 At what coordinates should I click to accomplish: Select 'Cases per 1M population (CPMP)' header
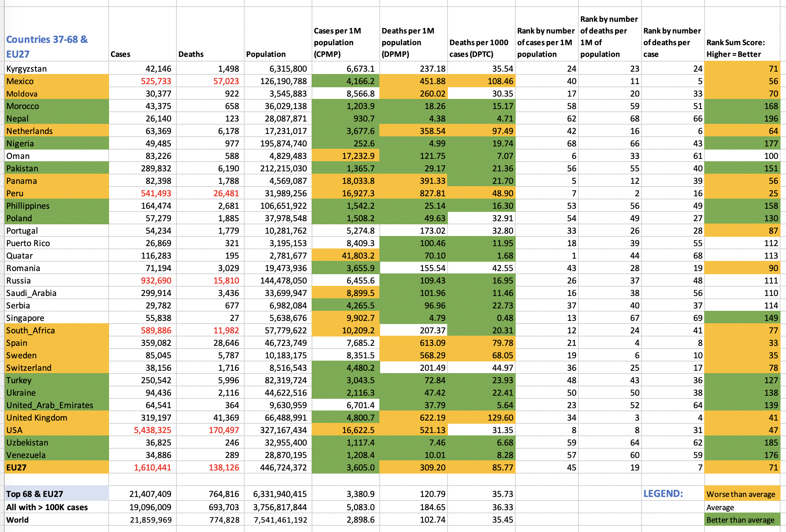click(x=345, y=42)
